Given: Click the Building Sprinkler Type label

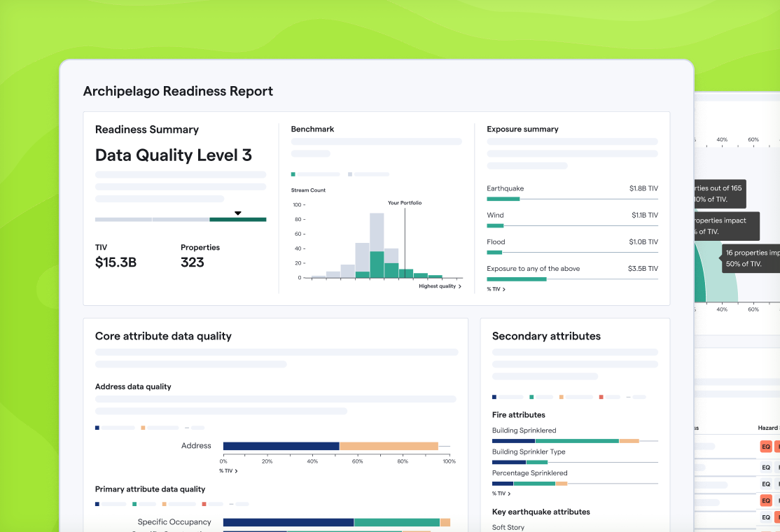Looking at the screenshot, I should click(529, 452).
